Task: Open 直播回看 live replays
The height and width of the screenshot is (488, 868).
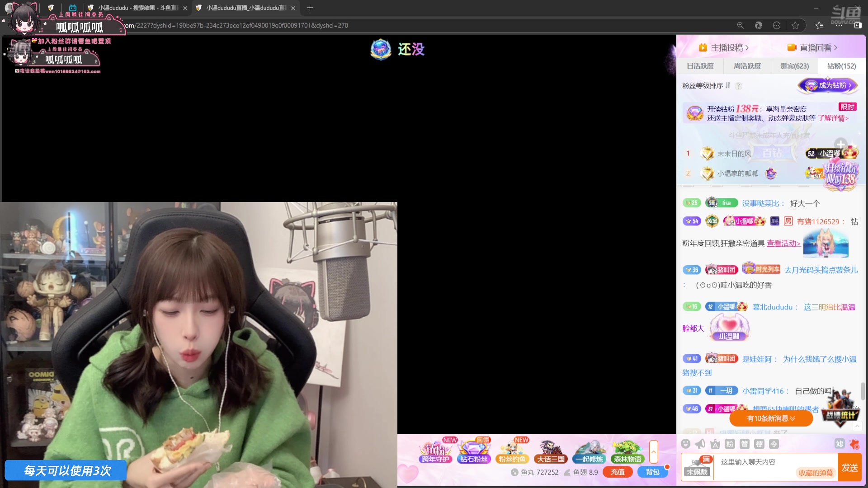Action: click(812, 47)
